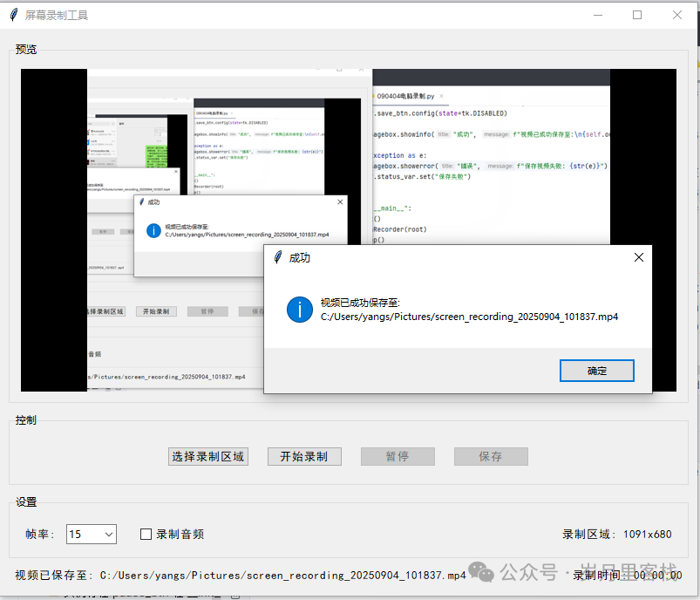Click the dialog file path ending 101837.mp4
Image resolution: width=700 pixels, height=600 pixels.
click(469, 317)
